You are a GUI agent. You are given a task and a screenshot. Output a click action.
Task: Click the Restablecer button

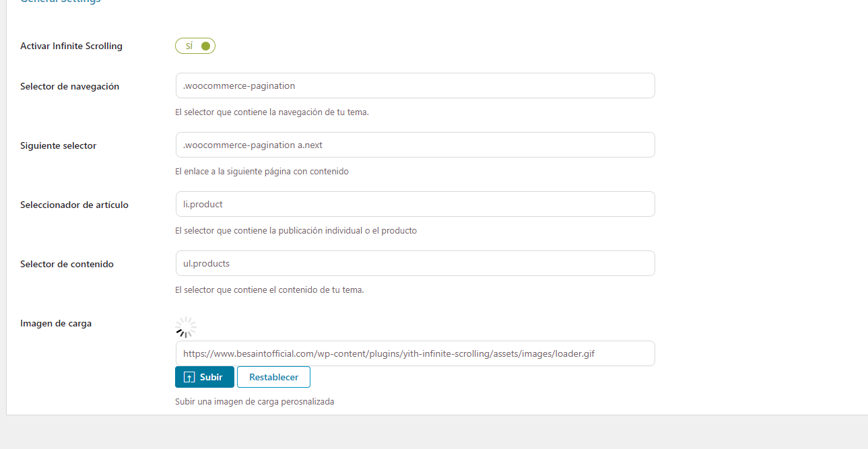[273, 377]
